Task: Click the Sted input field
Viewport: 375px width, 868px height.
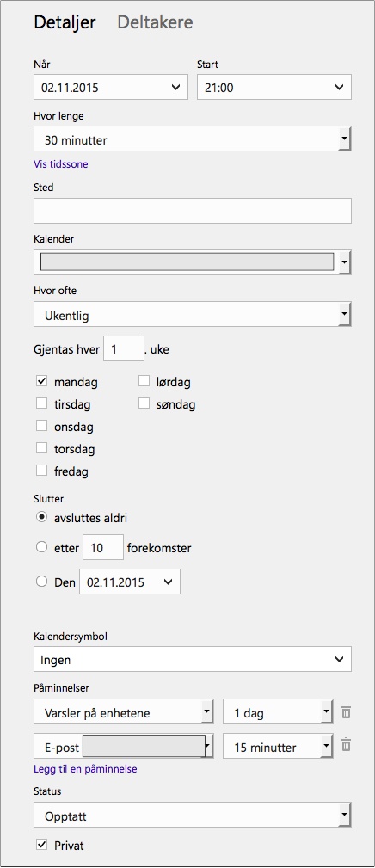Action: (x=193, y=211)
